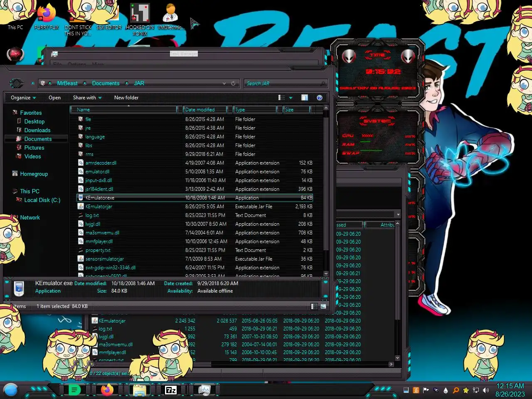Open address bar history dropdown

224,83
